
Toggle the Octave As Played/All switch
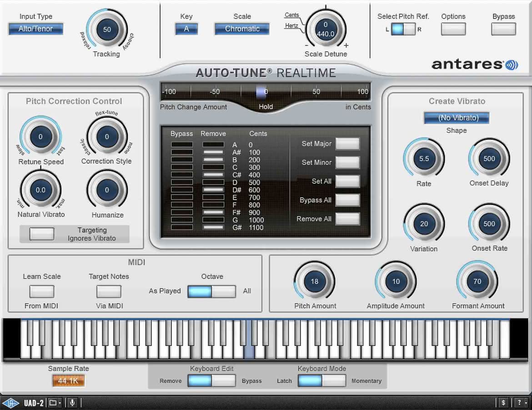212,291
